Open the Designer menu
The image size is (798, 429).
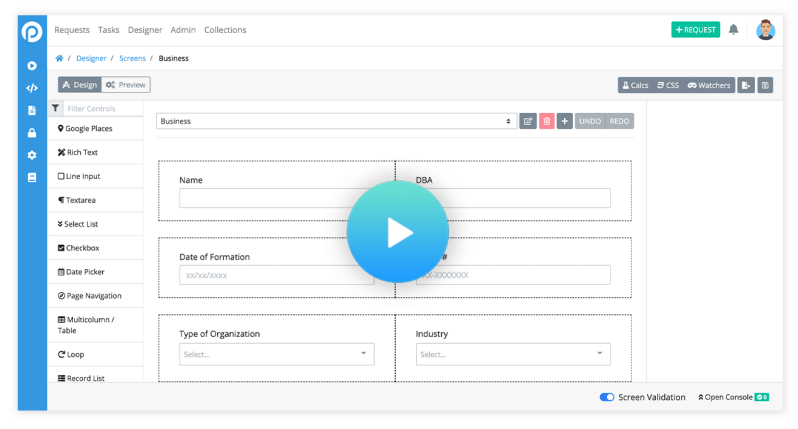click(145, 30)
